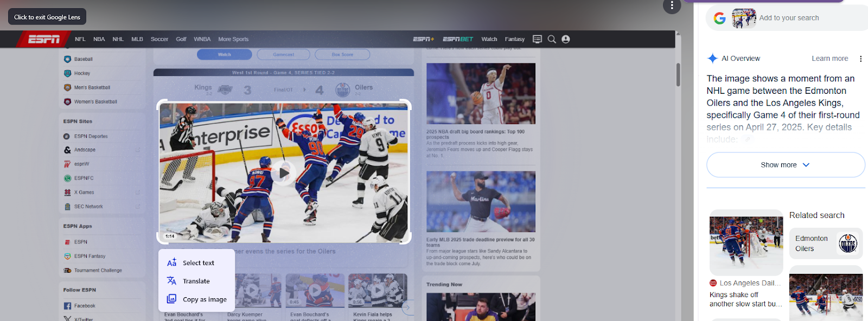Open the NHL menu
This screenshot has width=868, height=321.
pos(118,39)
